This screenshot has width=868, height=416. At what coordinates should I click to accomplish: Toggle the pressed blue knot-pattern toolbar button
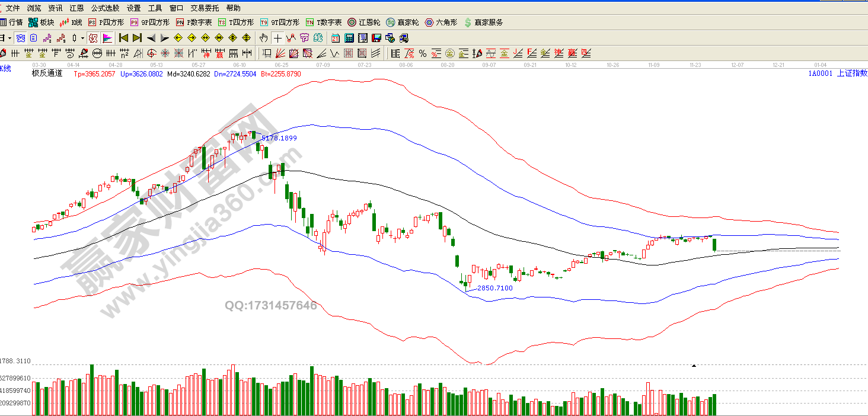(21, 38)
